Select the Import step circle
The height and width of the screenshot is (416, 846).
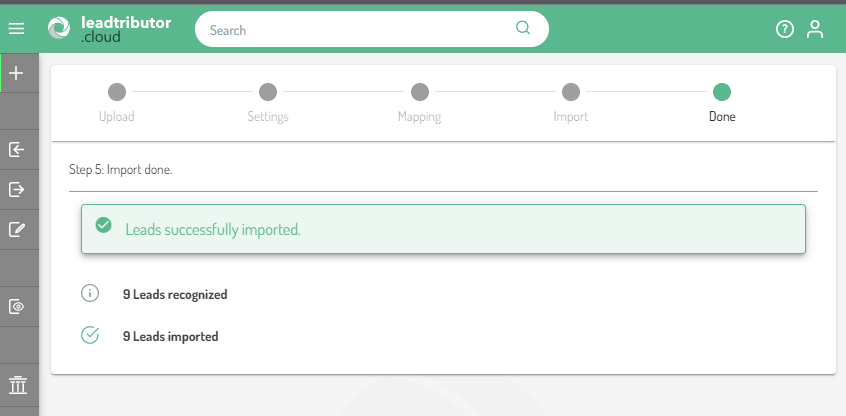[571, 92]
